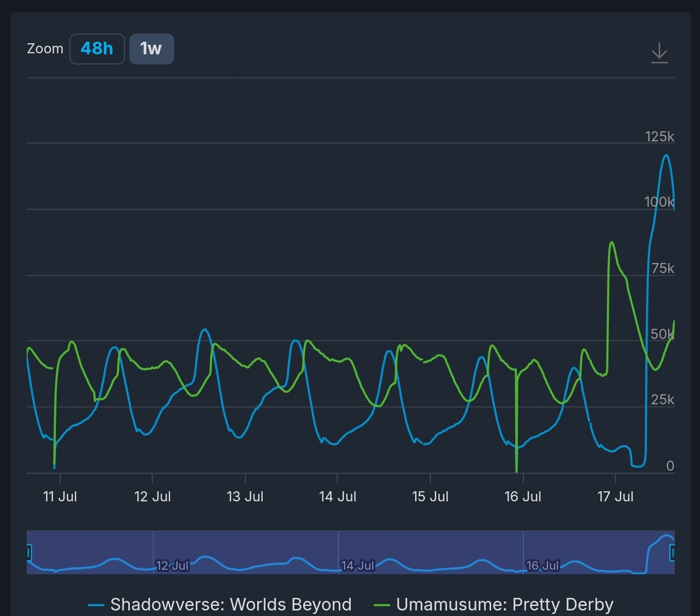Click the 12 Jul label in the navigator
Image resolution: width=700 pixels, height=616 pixels.
(x=172, y=566)
